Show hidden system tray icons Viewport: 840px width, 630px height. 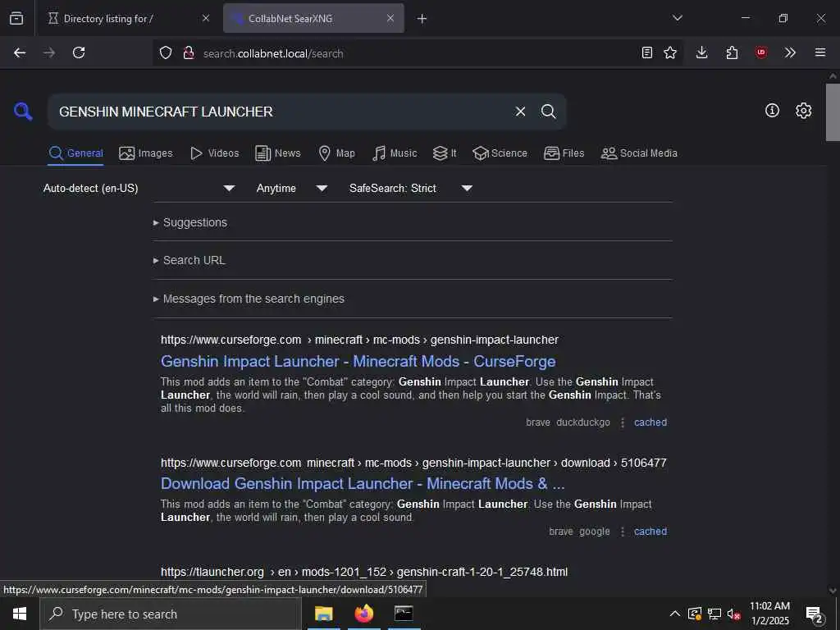[x=675, y=614]
